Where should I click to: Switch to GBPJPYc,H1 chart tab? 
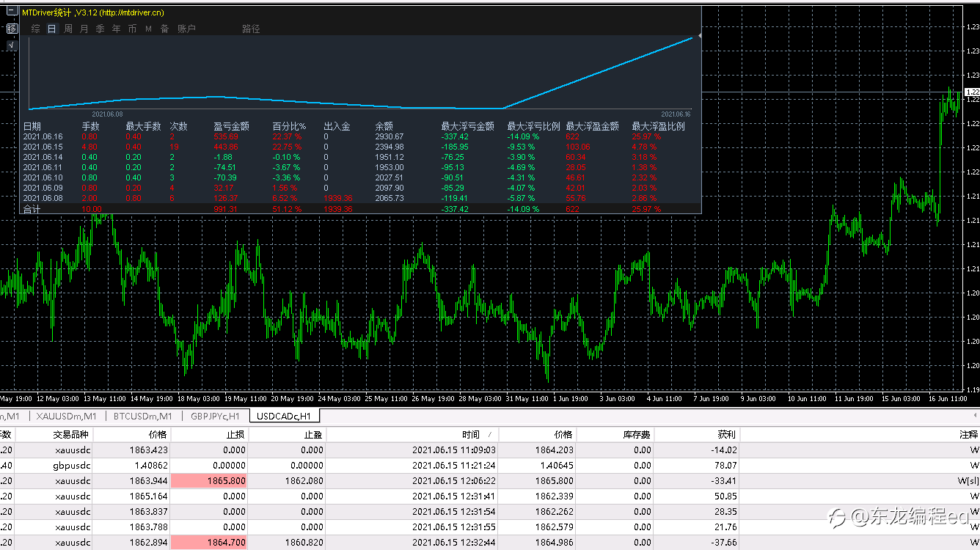point(215,416)
